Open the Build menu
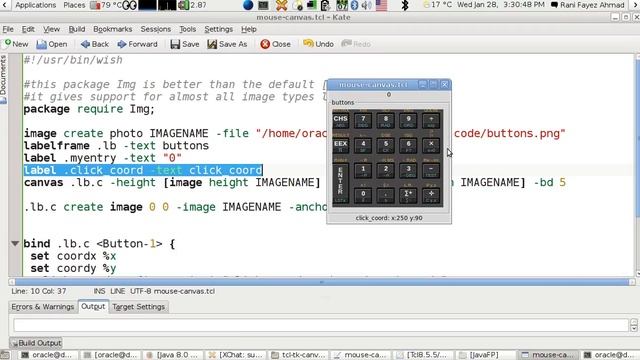Screen dimensions: 640x360 (x=77, y=29)
